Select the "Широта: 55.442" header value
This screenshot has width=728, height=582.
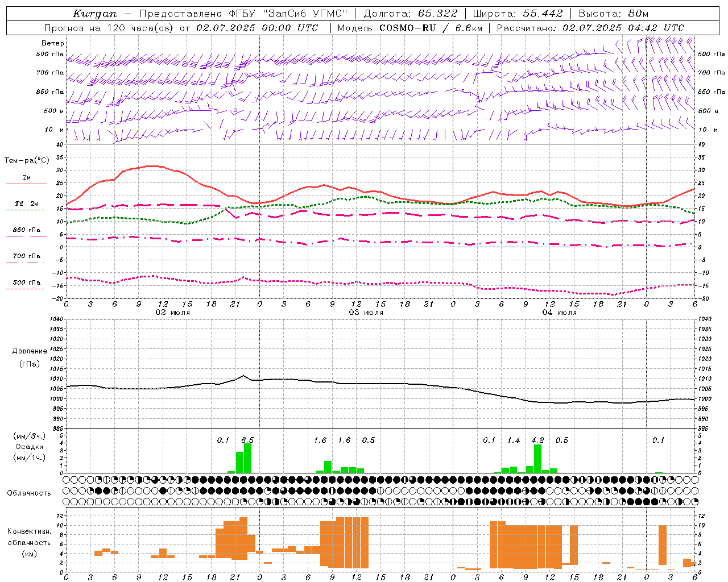pos(518,14)
